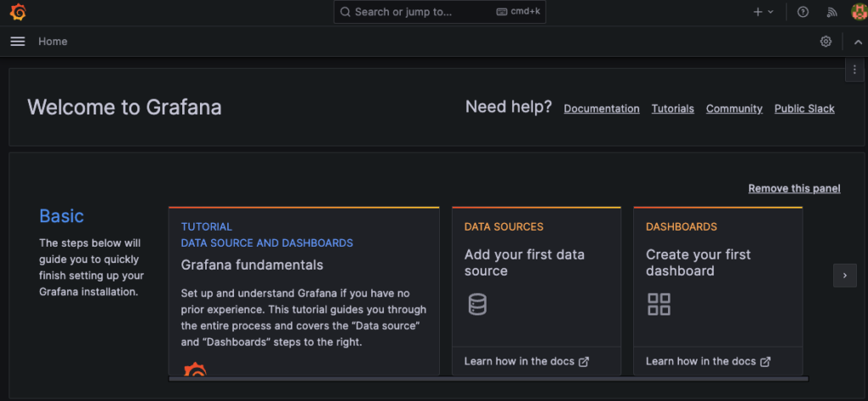Open the help question mark icon

point(803,12)
